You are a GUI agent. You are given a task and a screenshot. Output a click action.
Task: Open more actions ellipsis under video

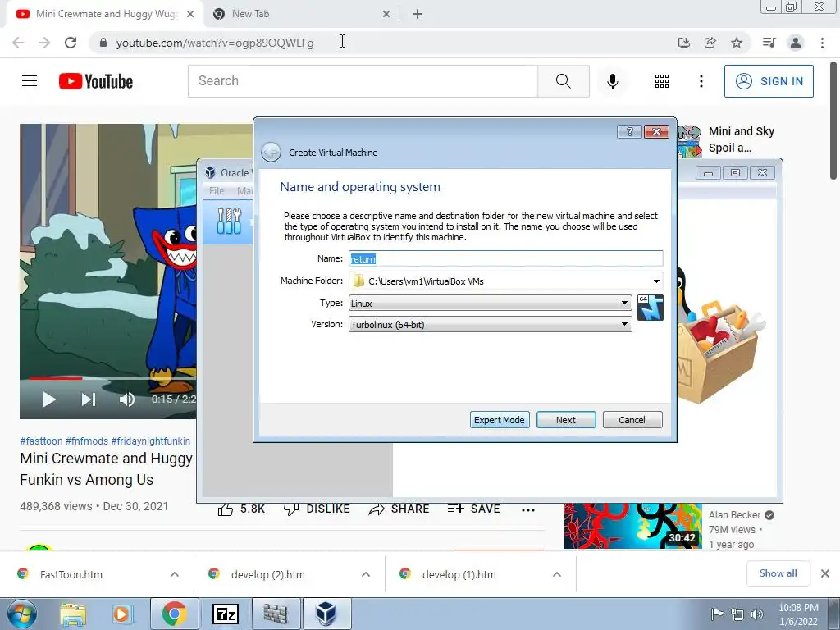(528, 510)
